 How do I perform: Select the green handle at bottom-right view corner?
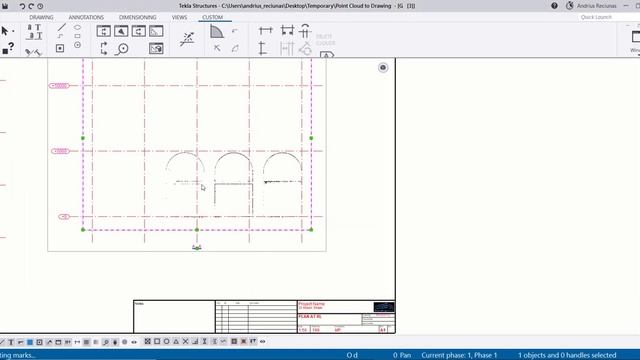click(311, 230)
